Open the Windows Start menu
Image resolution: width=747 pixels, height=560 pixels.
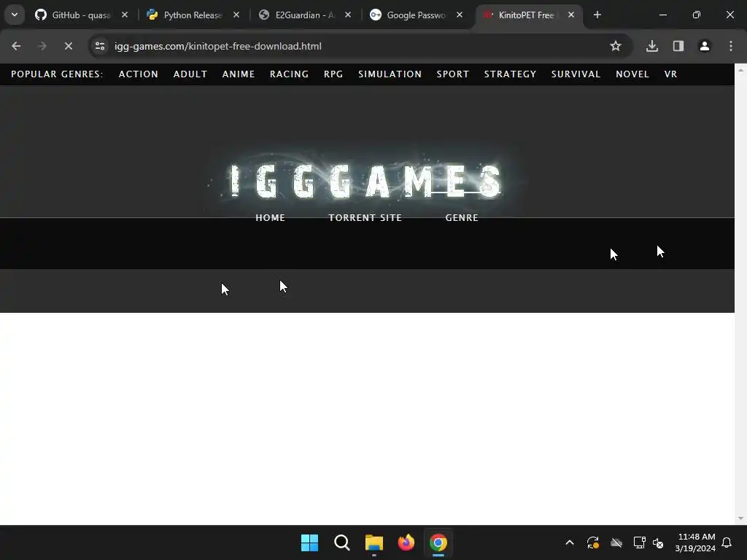[309, 542]
